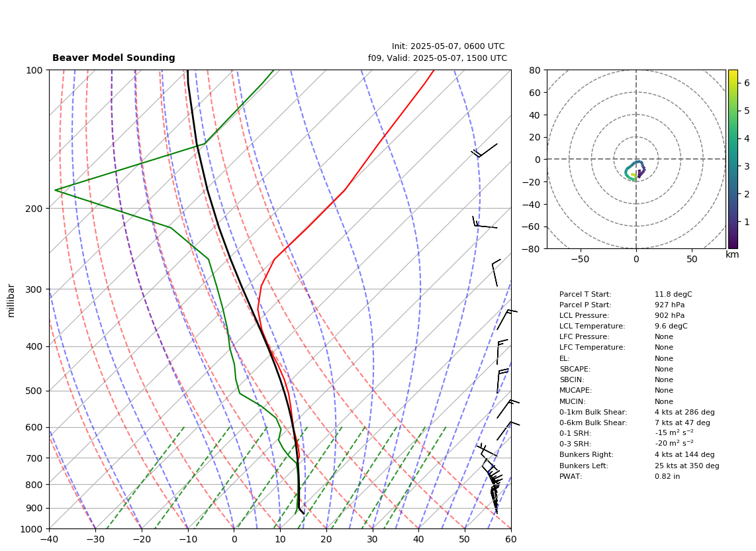
Task: Select the "4 kts at 286 deg" value
Action: [x=685, y=412]
